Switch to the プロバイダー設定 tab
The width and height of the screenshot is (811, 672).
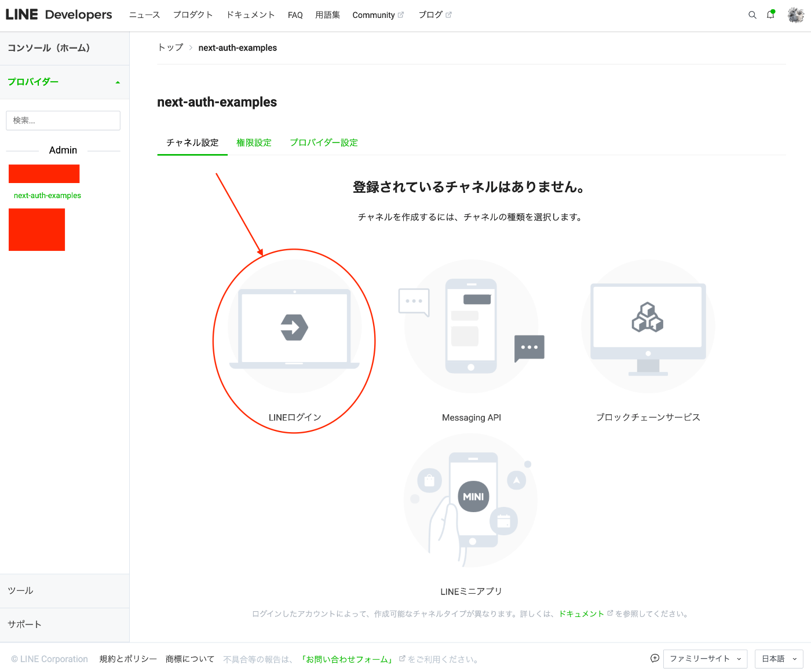point(324,143)
